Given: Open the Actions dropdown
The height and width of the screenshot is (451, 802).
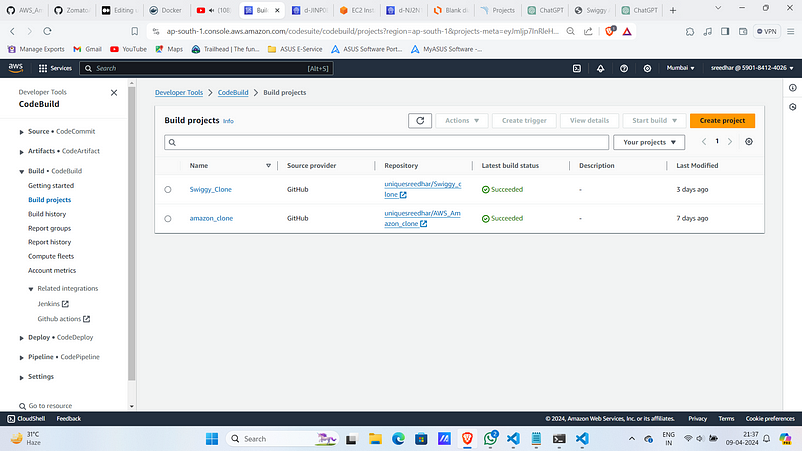Looking at the screenshot, I should coord(462,121).
